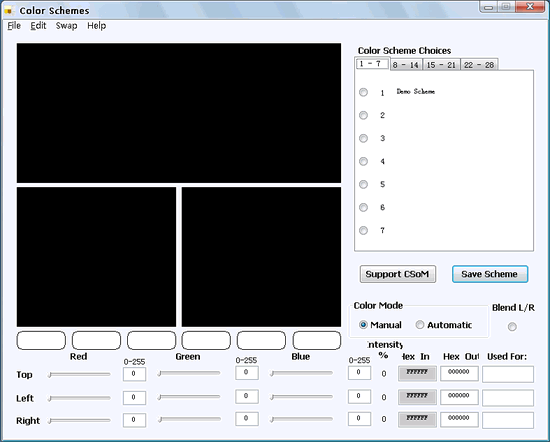
Task: Click the Top row Used For field
Action: 508,374
